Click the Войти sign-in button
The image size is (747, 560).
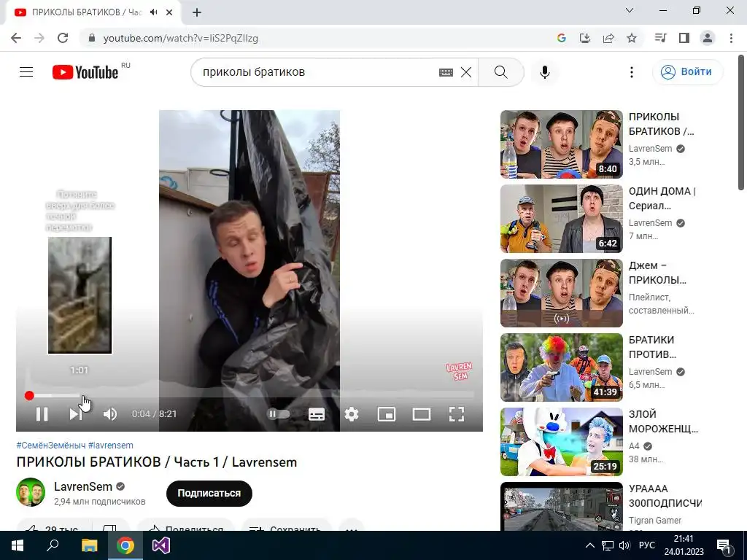point(687,72)
